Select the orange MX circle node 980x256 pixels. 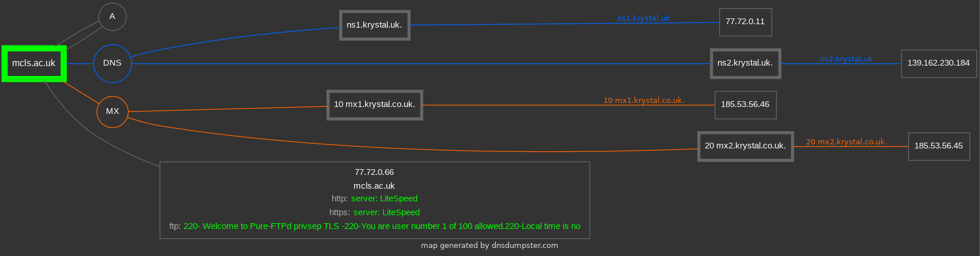[x=112, y=112]
